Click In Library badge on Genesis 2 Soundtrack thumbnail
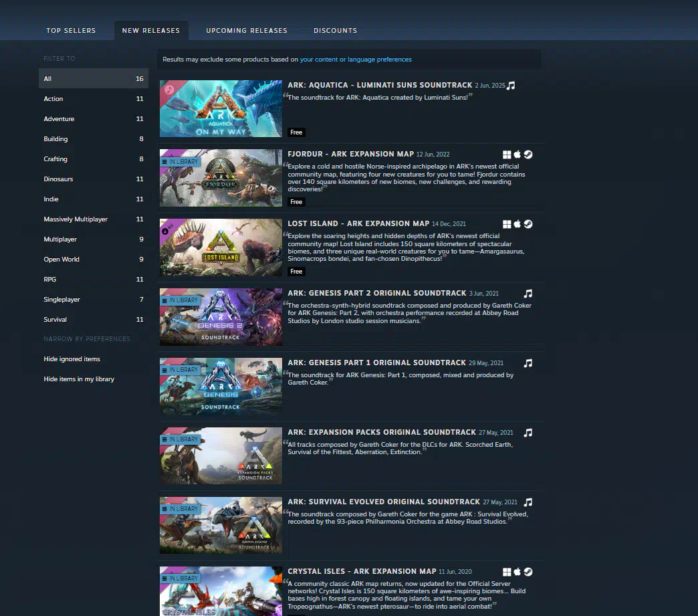 pos(181,300)
